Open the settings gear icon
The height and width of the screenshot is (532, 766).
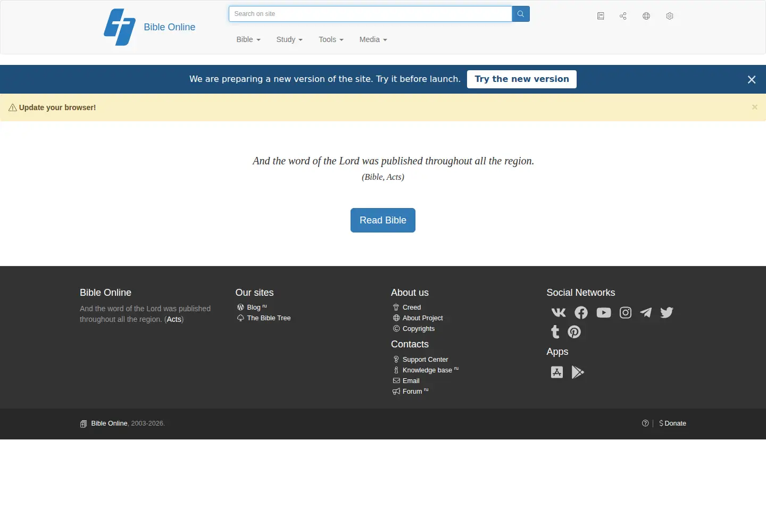[x=670, y=16]
